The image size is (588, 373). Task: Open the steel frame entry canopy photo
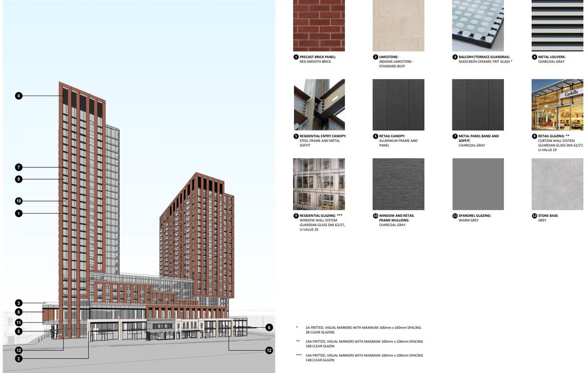pos(319,105)
